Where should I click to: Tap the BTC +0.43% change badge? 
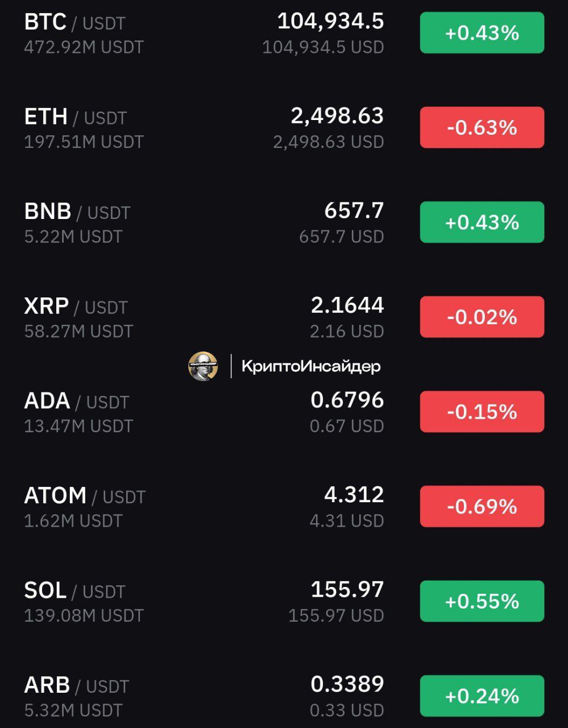482,33
